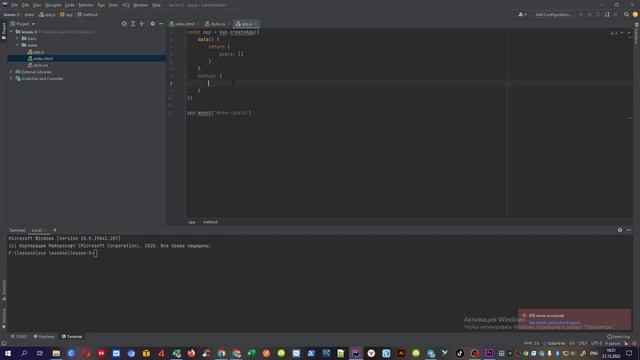Collapse the lesson-5 root folder
Viewport: 640px width, 360px height.
pyautogui.click(x=11, y=31)
